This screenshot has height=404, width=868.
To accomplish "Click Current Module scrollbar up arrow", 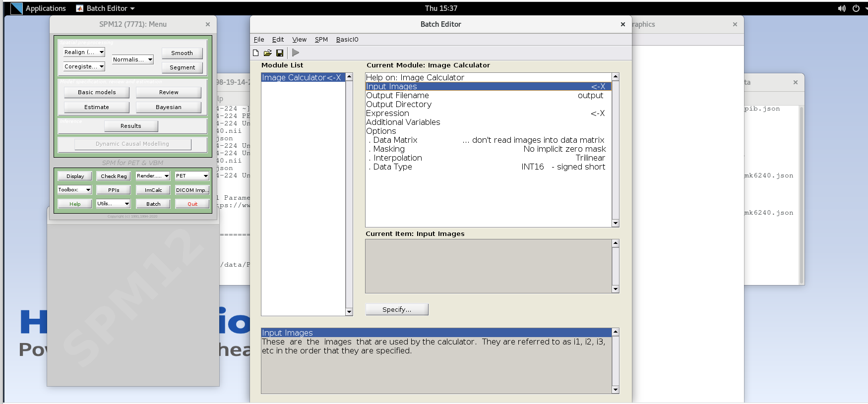I will (616, 77).
